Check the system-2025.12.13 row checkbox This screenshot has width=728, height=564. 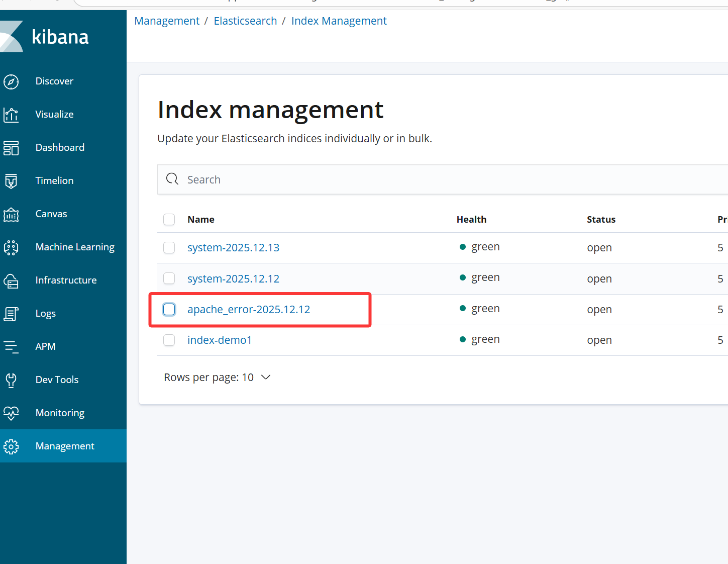click(x=169, y=248)
